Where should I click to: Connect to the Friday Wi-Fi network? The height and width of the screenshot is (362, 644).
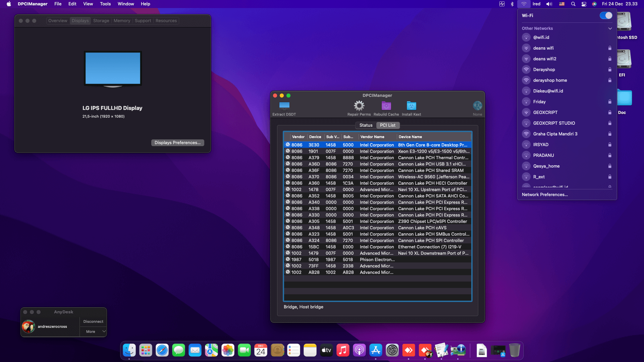pyautogui.click(x=567, y=102)
